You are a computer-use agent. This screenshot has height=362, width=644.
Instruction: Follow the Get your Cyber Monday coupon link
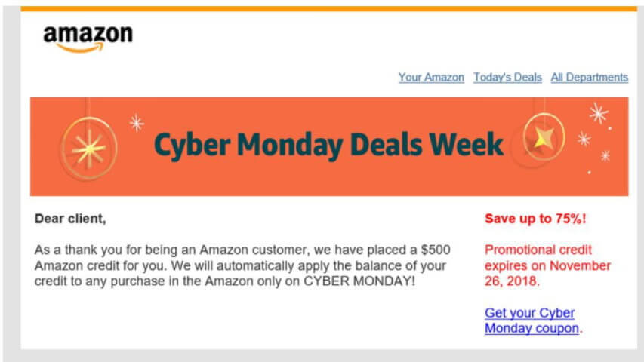click(x=529, y=321)
